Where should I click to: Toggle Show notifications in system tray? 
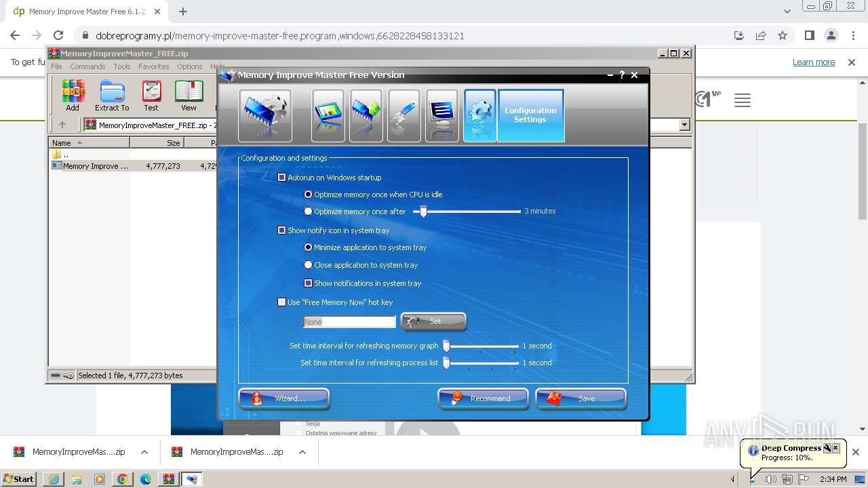[309, 283]
